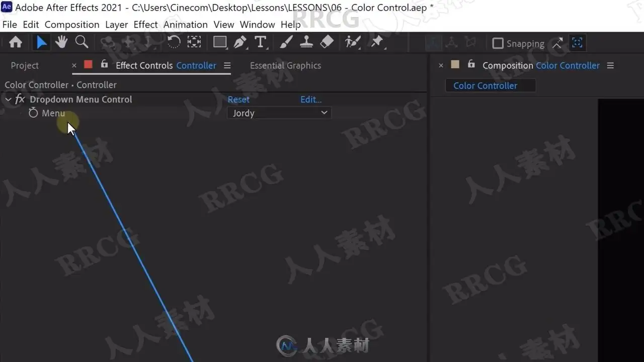Select the Type tool
Screen dimensions: 644x362
point(260,43)
